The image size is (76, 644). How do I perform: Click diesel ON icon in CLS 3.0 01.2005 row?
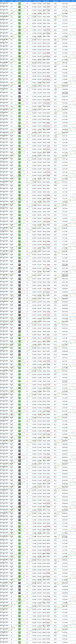click(x=20, y=129)
